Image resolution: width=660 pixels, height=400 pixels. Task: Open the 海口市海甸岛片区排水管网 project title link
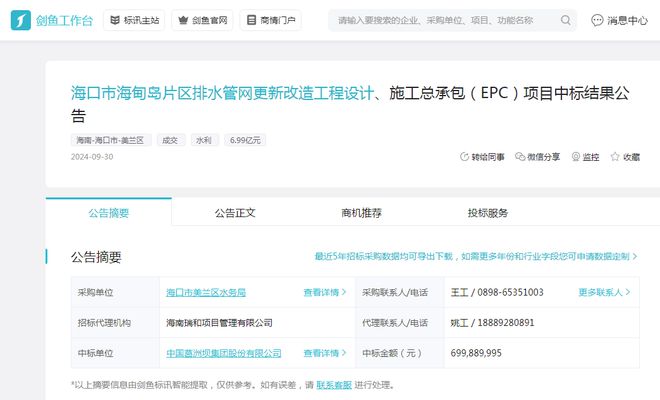coord(222,93)
